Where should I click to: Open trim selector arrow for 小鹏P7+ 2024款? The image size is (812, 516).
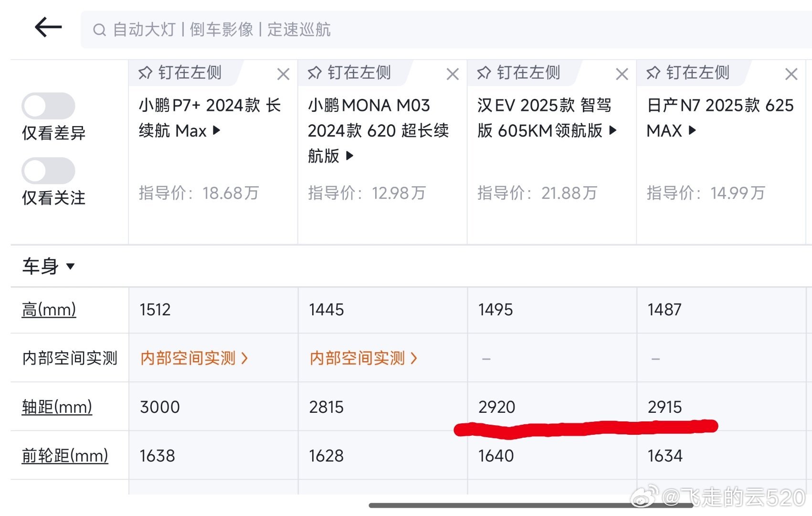[x=217, y=130]
